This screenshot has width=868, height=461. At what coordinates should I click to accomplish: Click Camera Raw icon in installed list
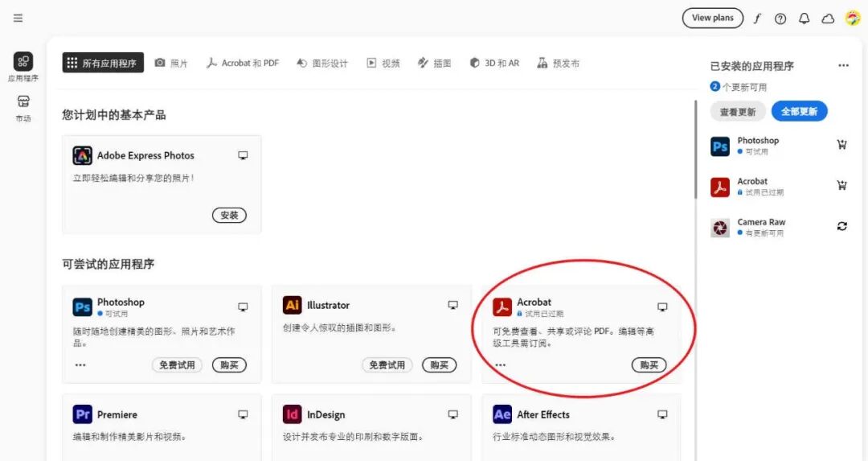pyautogui.click(x=720, y=228)
